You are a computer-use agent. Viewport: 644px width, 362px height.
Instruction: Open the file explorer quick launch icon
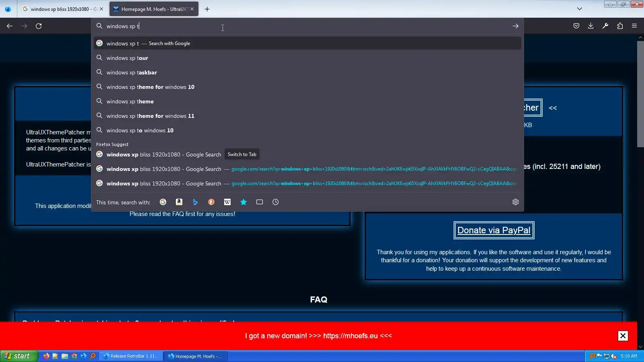pyautogui.click(x=65, y=356)
